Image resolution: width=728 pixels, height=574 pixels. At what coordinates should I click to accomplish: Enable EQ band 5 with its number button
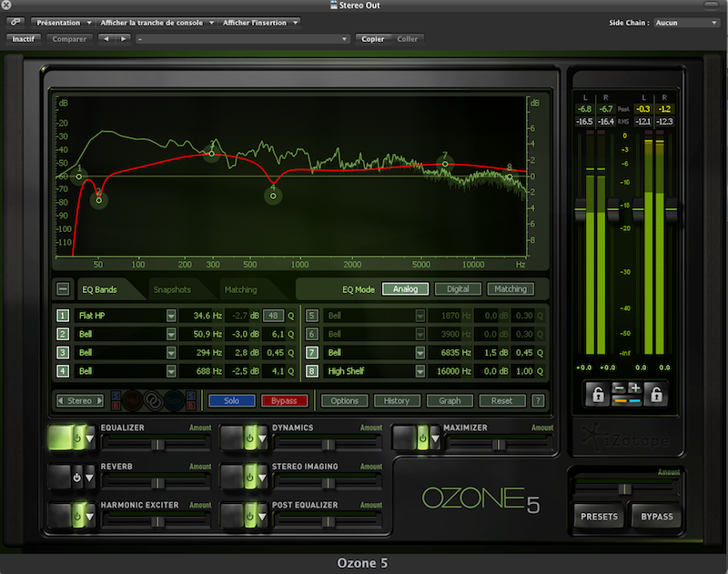(x=311, y=316)
